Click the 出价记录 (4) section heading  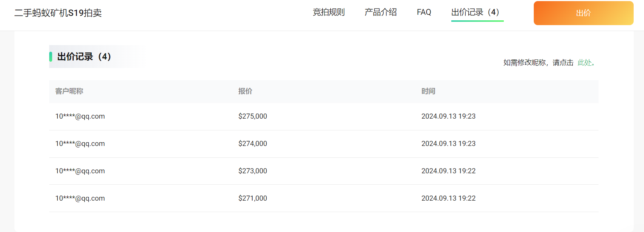pyautogui.click(x=84, y=57)
